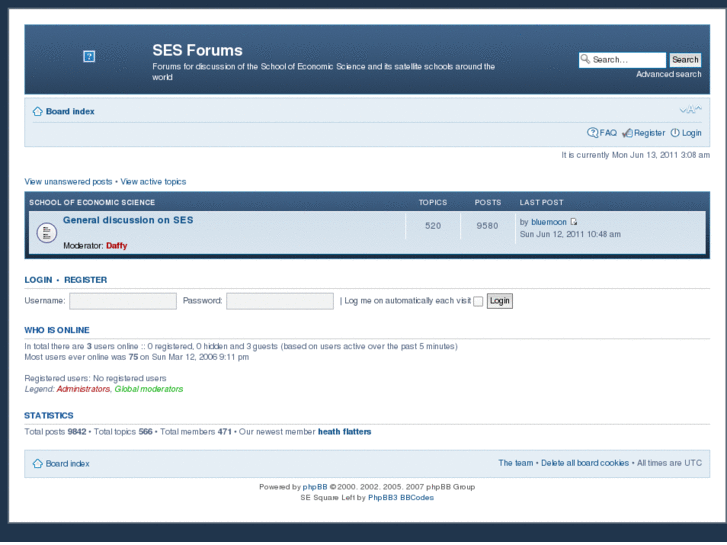The image size is (727, 545).
Task: Open Advanced search link
Action: tap(669, 74)
